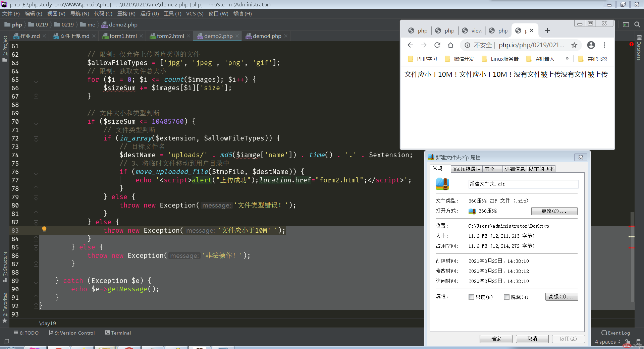Click the red error indicator above editor scrollbar
This screenshot has height=349, width=644.
632,44
